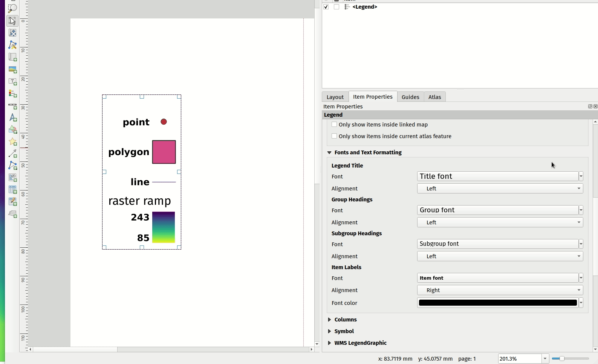Activate the Move item content tool

pos(12,33)
